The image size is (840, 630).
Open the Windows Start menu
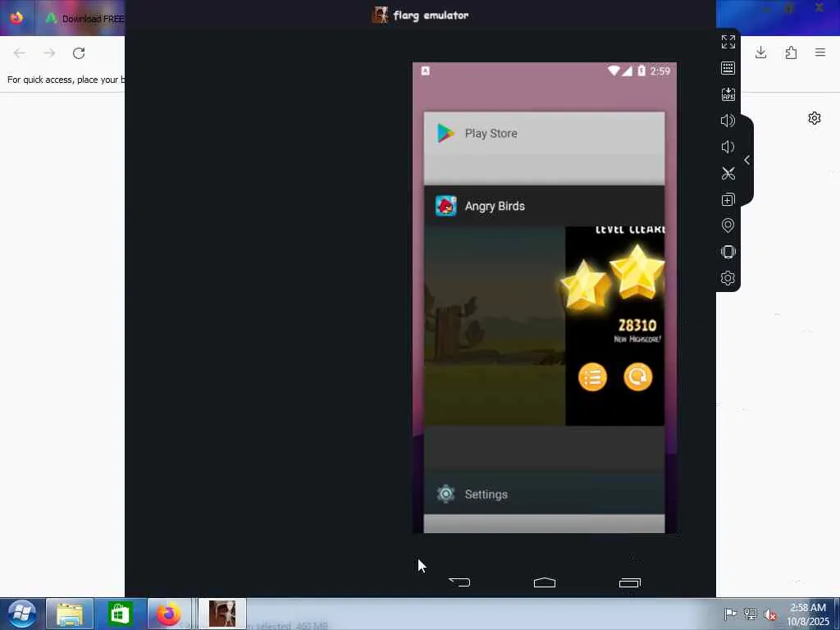point(22,614)
